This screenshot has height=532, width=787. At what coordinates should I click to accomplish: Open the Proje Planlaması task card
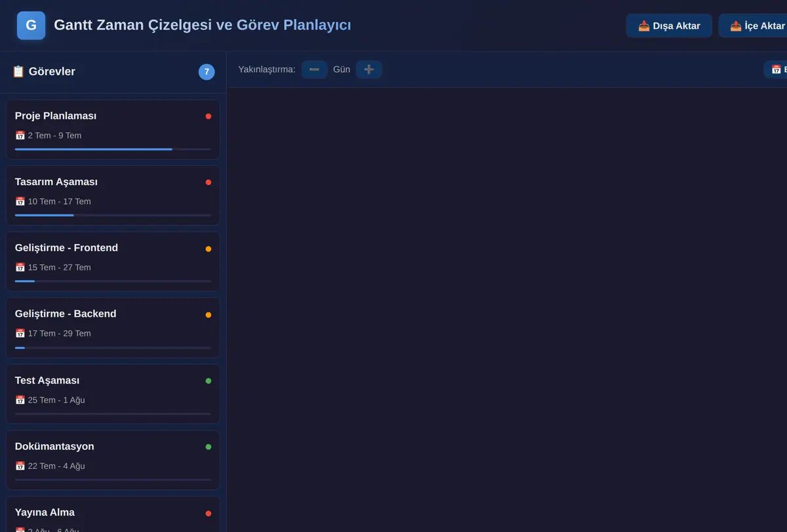pyautogui.click(x=113, y=129)
